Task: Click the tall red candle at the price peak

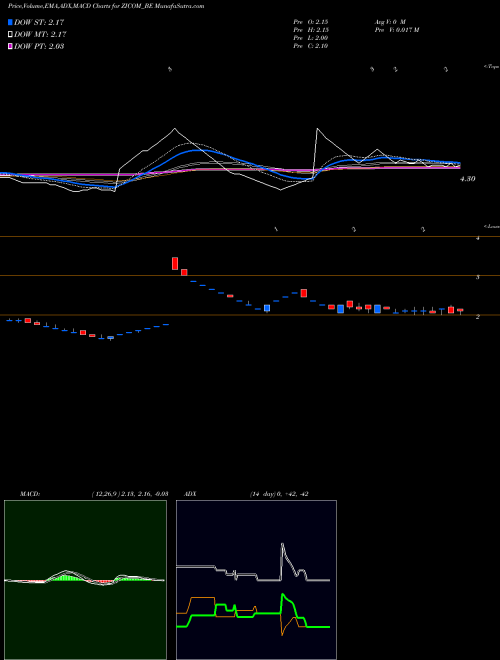Action: 175,263
